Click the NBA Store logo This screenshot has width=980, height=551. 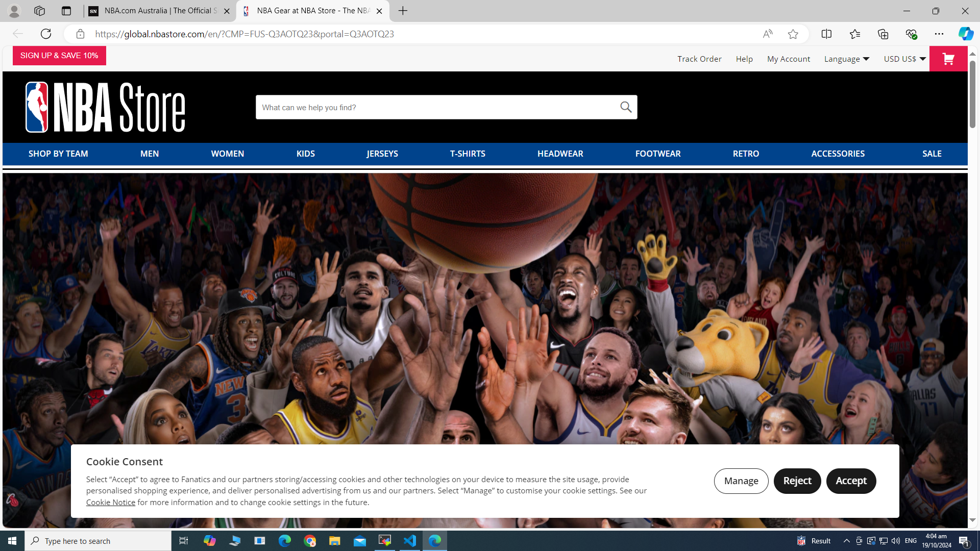(105, 107)
